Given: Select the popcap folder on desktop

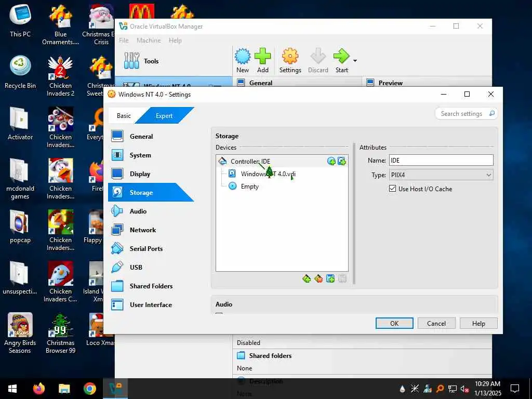Looking at the screenshot, I should pos(20,227).
